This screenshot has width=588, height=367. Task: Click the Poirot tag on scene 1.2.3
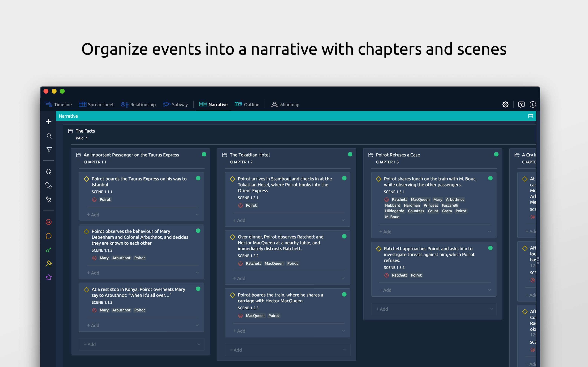[274, 316]
